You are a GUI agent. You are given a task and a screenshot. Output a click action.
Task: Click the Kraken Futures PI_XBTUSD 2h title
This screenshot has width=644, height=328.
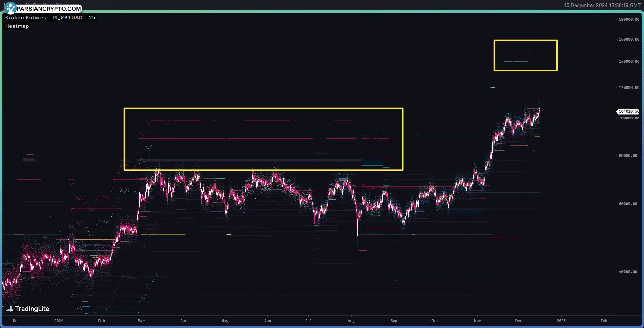(50, 18)
